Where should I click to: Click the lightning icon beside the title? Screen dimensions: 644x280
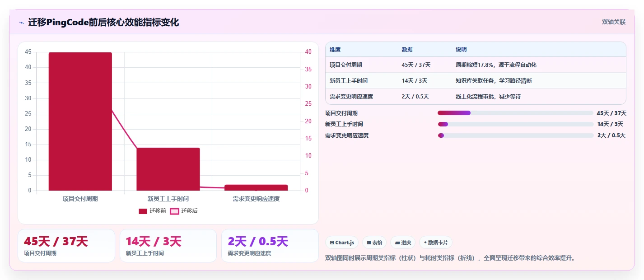(x=21, y=23)
